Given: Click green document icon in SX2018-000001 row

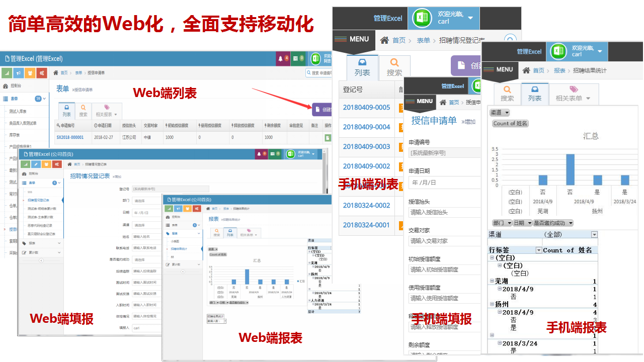Looking at the screenshot, I should (x=328, y=138).
